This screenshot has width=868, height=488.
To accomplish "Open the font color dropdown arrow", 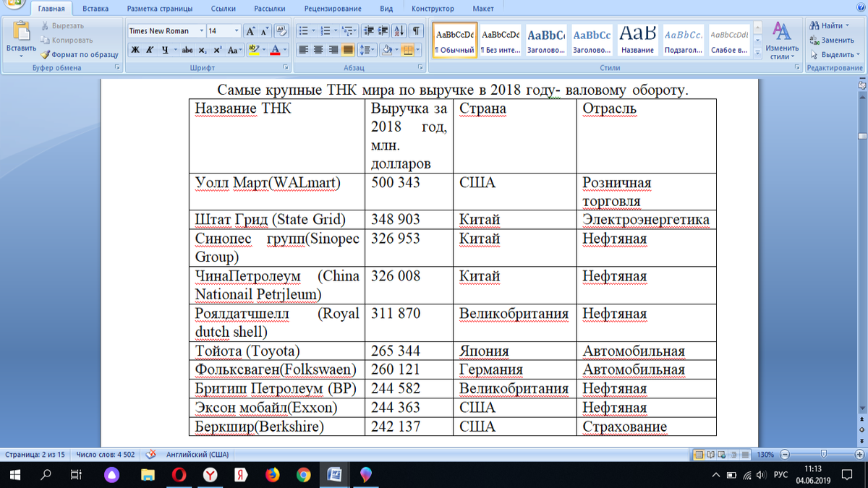I will click(284, 50).
